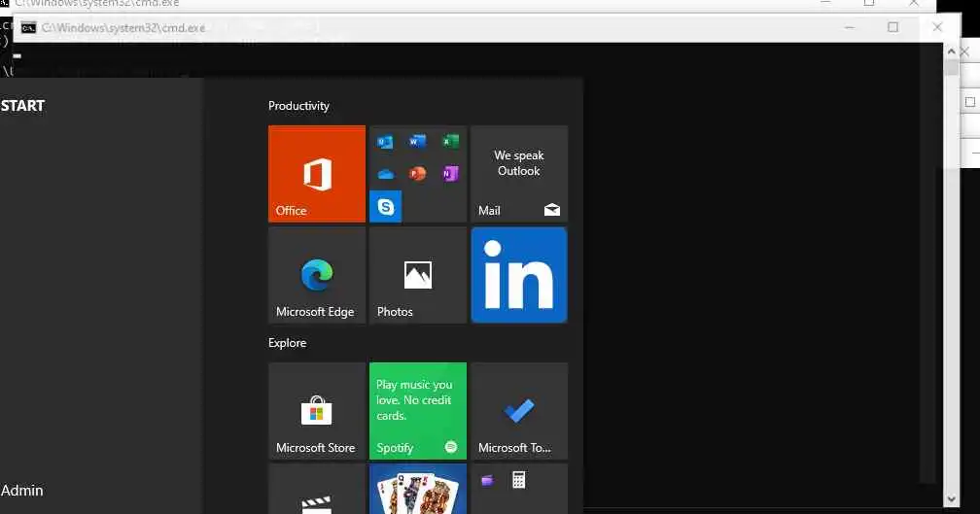Open the Microsoft To Do tile
The height and width of the screenshot is (514, 980).
pyautogui.click(x=519, y=411)
